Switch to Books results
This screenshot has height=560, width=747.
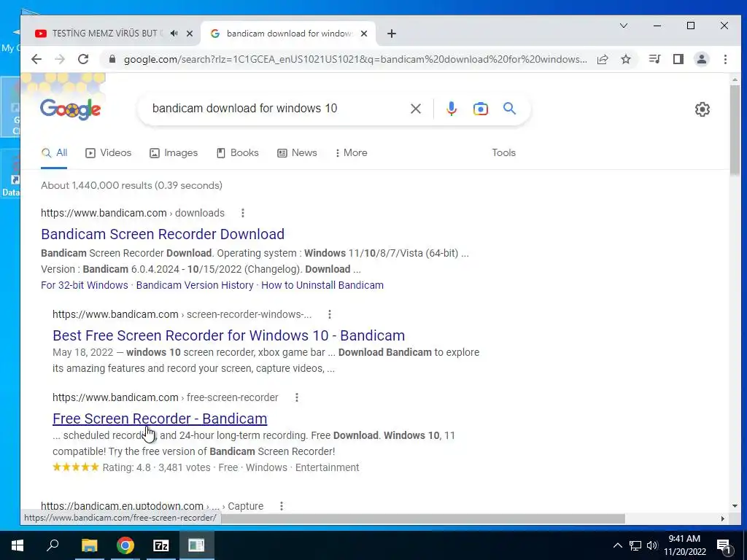(237, 153)
